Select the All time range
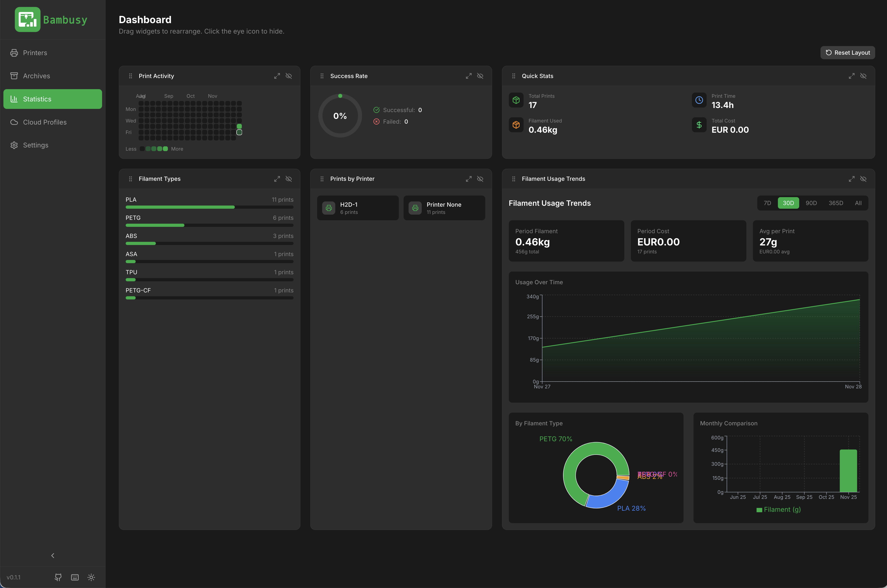 (858, 203)
